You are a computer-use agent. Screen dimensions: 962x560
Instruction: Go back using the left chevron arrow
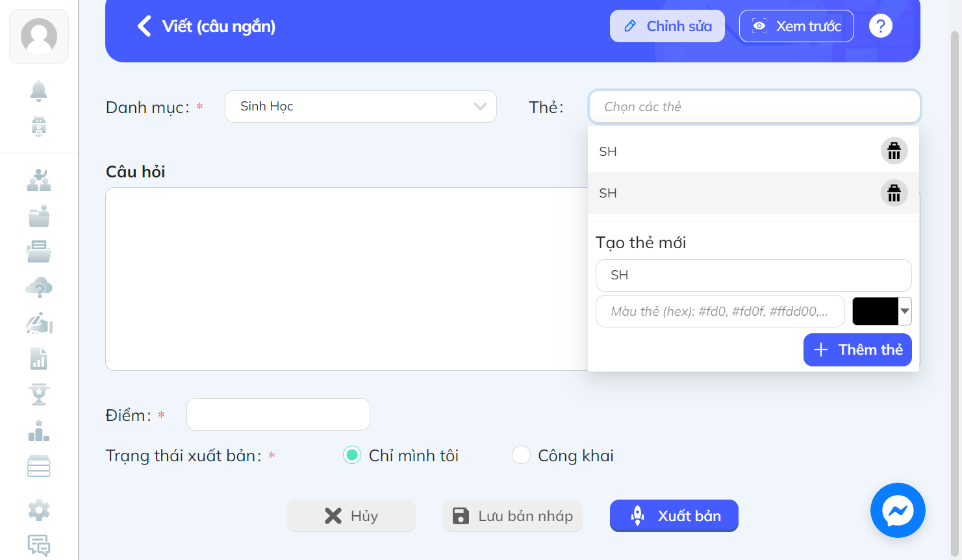pos(144,26)
